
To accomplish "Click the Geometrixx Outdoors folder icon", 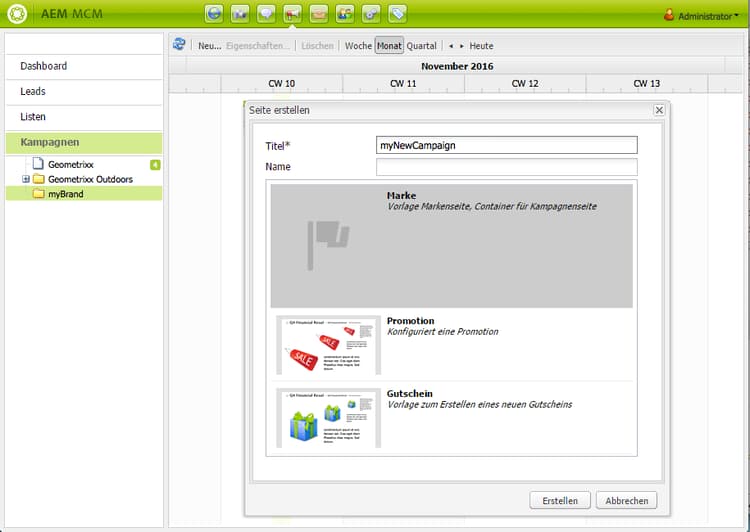I will (39, 179).
